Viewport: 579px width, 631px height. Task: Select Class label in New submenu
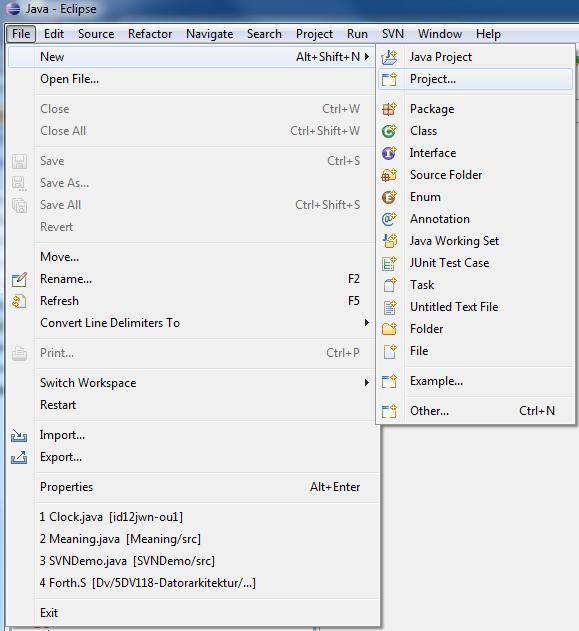[x=423, y=131]
